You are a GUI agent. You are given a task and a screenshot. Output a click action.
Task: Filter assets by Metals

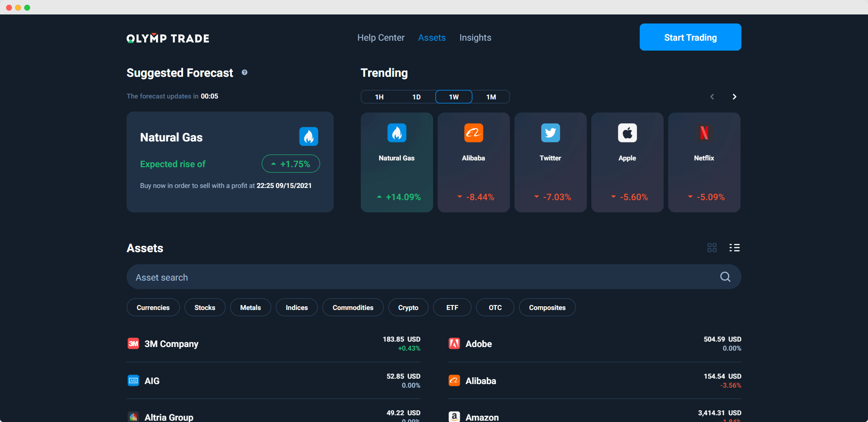tap(250, 307)
